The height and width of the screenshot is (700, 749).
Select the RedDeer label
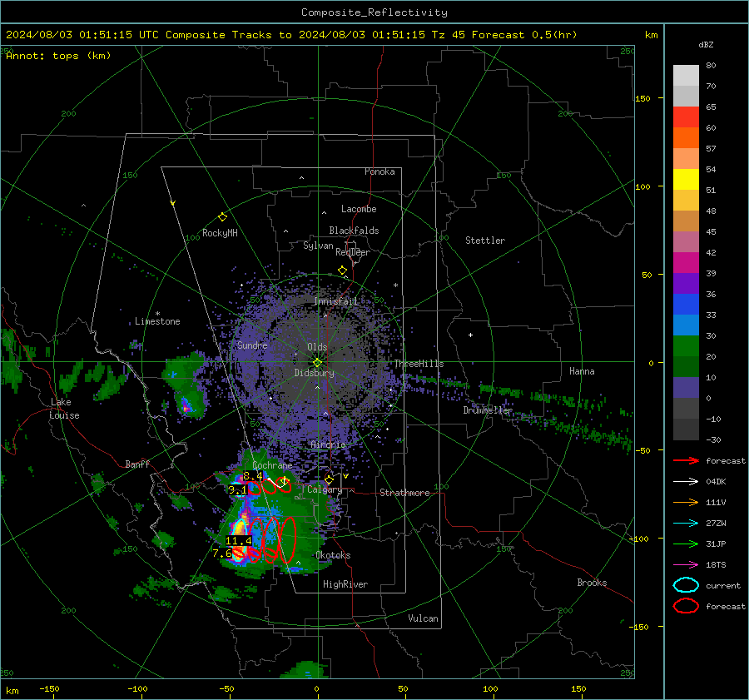tap(353, 252)
